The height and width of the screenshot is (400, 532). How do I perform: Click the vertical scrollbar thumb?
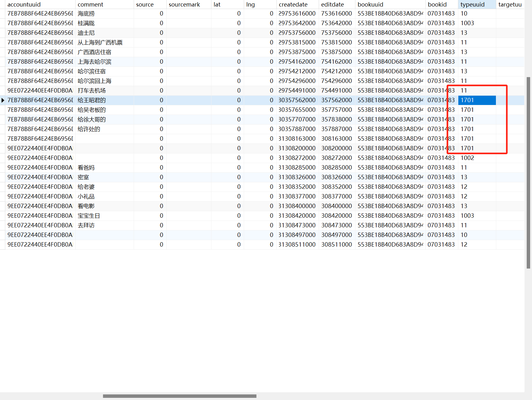pos(528,172)
